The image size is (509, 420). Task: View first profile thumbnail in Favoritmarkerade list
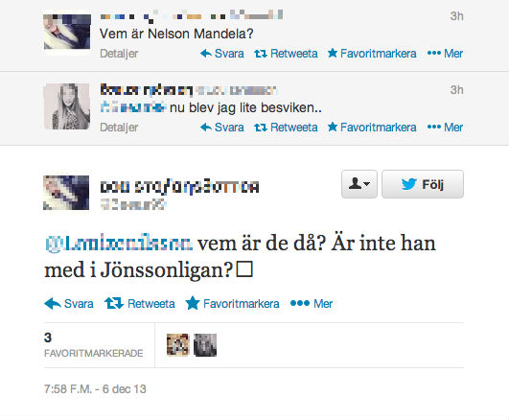click(x=177, y=345)
